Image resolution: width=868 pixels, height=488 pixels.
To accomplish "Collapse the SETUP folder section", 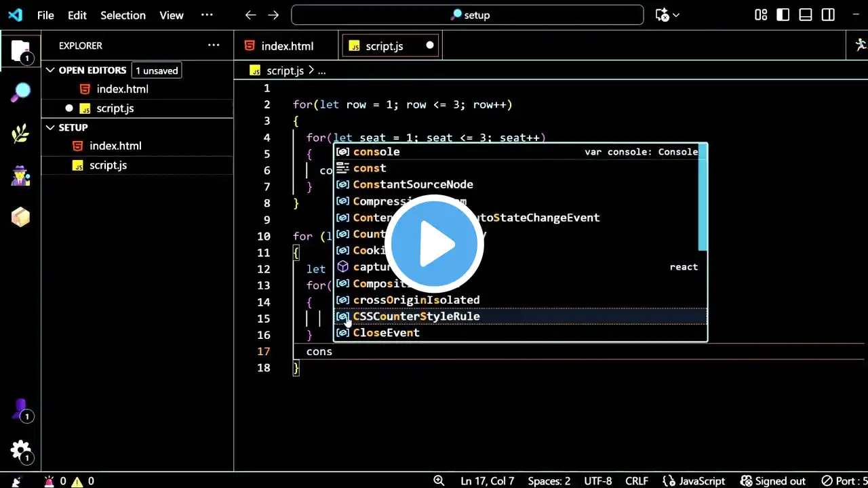I will (50, 127).
